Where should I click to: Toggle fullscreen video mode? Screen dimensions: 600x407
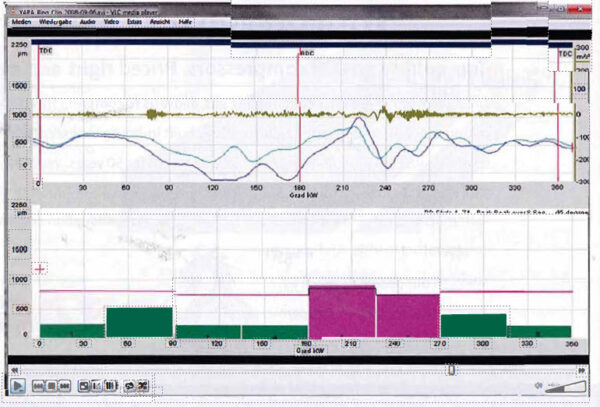[84, 385]
